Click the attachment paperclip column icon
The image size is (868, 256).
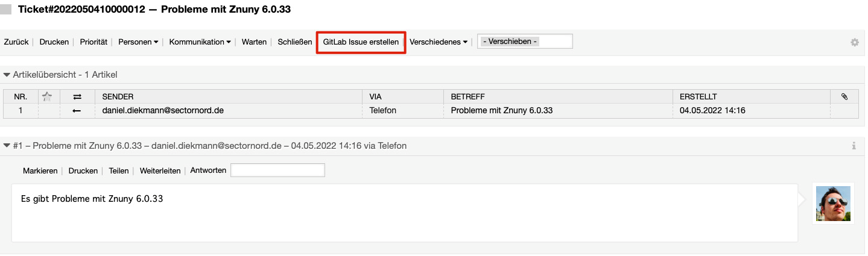pyautogui.click(x=844, y=96)
